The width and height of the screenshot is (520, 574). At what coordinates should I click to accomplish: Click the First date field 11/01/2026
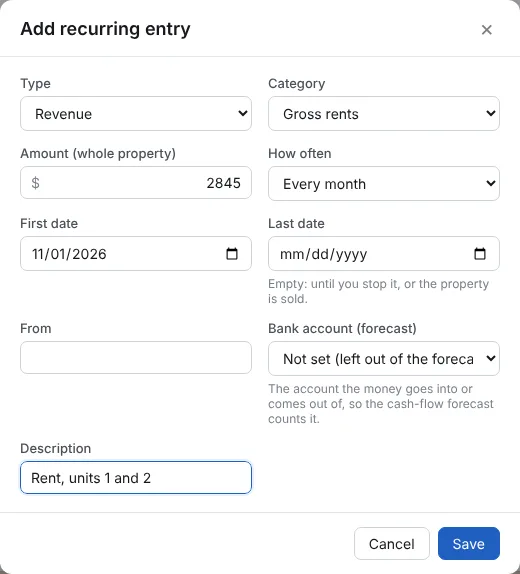tap(136, 254)
